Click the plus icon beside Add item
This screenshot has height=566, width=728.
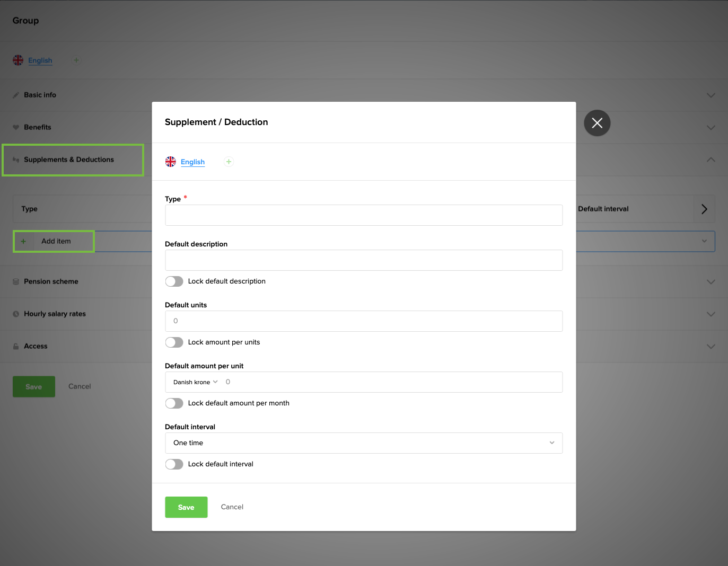[x=23, y=241]
